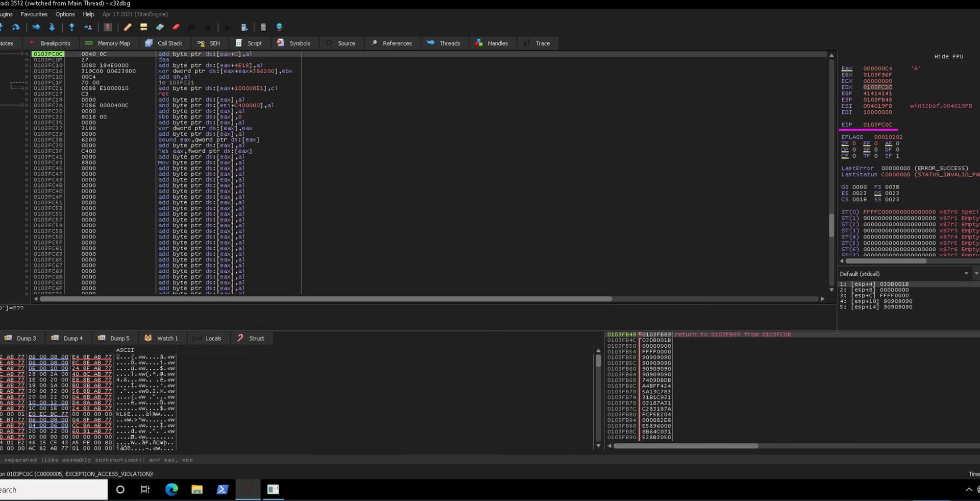Open the Options menu
Image resolution: width=980 pixels, height=501 pixels.
click(65, 14)
